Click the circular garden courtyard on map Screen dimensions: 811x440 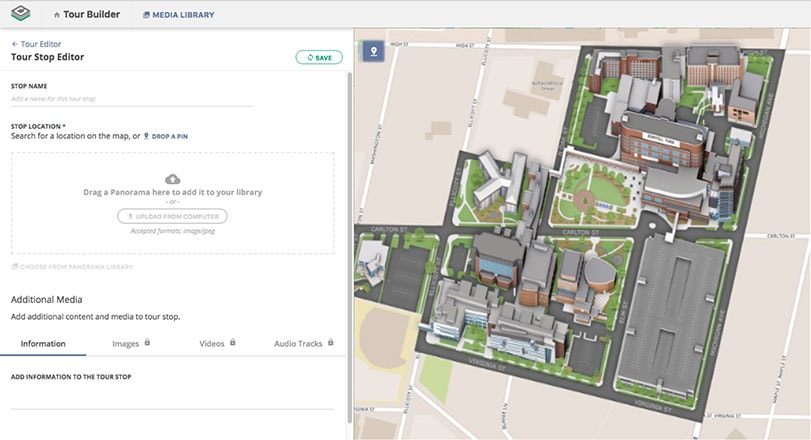click(x=595, y=195)
